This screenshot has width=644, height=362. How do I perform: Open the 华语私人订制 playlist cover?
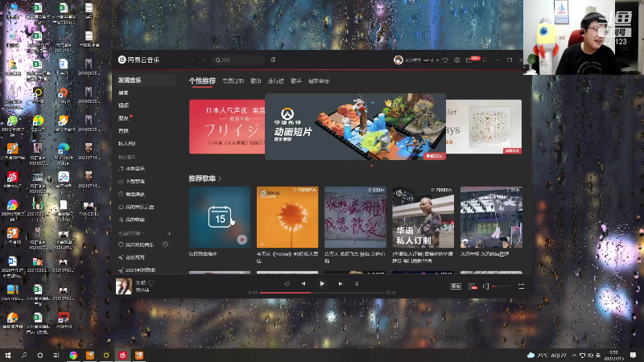click(x=423, y=217)
